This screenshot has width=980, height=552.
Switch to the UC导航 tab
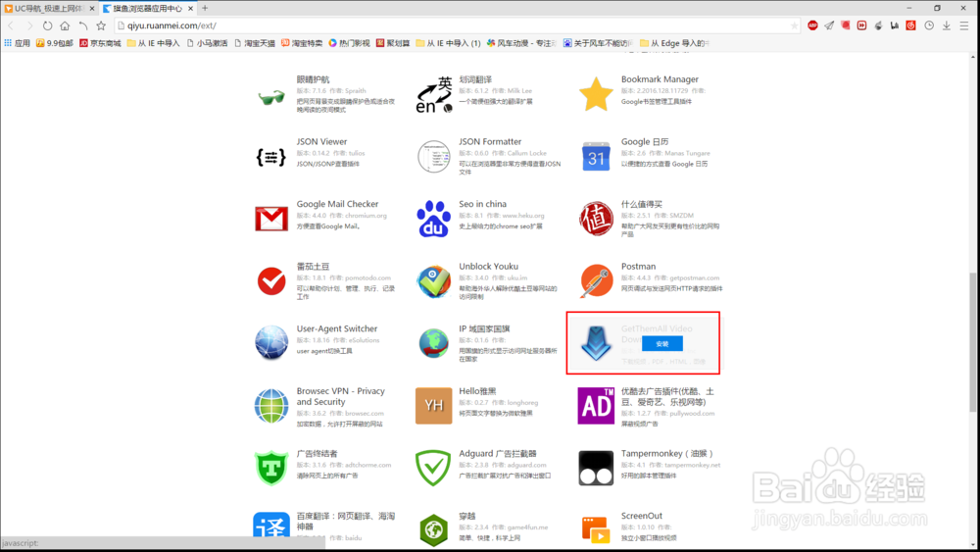coord(49,8)
